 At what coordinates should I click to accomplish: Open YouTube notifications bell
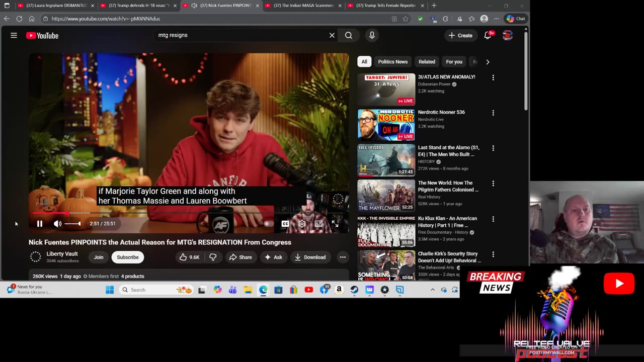point(488,36)
